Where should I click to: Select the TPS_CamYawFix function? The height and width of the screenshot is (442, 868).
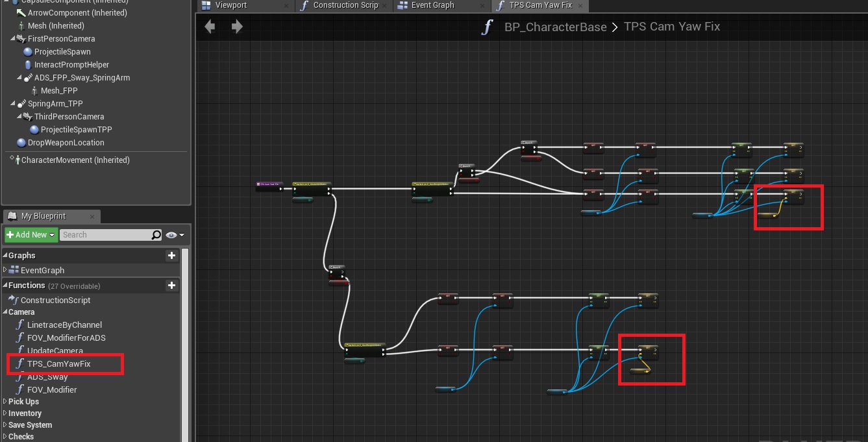pos(58,364)
